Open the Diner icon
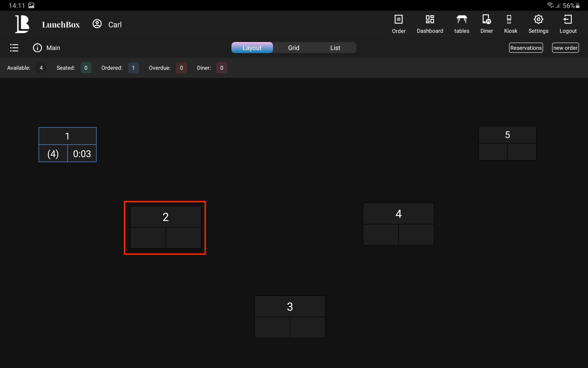This screenshot has width=588, height=368. coord(487,20)
